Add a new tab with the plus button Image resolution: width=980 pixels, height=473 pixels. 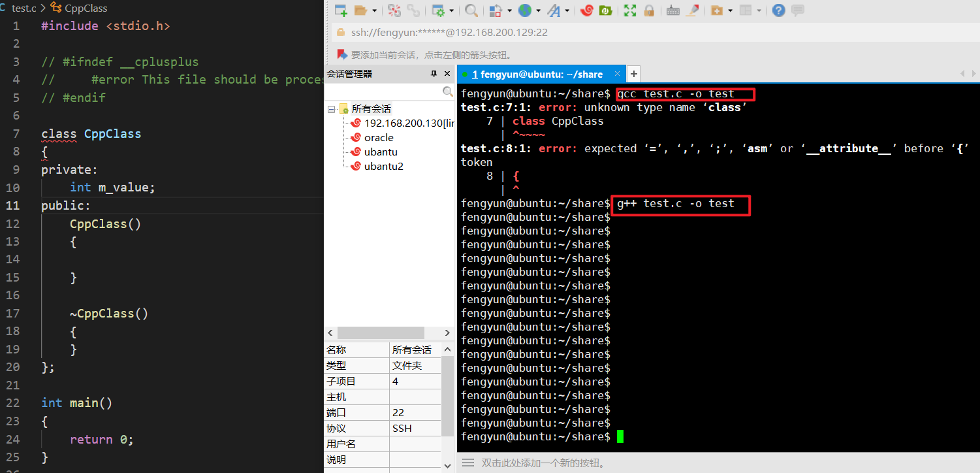(x=634, y=74)
